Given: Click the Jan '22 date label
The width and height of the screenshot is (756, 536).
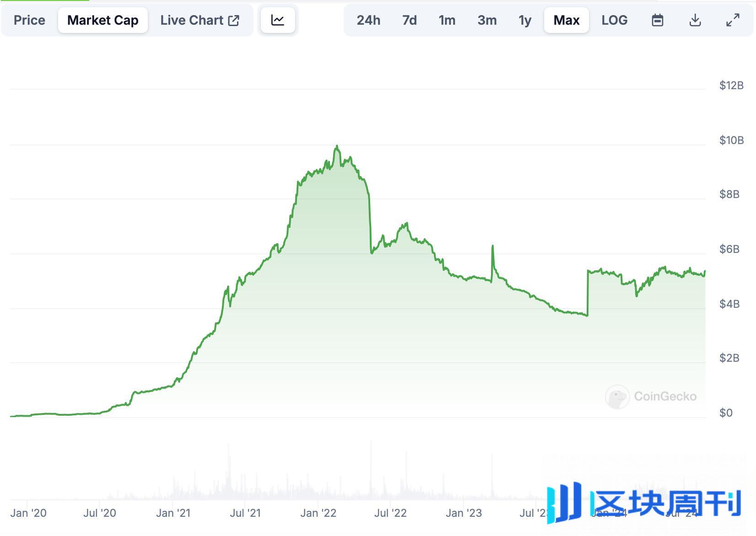Looking at the screenshot, I should 319,513.
